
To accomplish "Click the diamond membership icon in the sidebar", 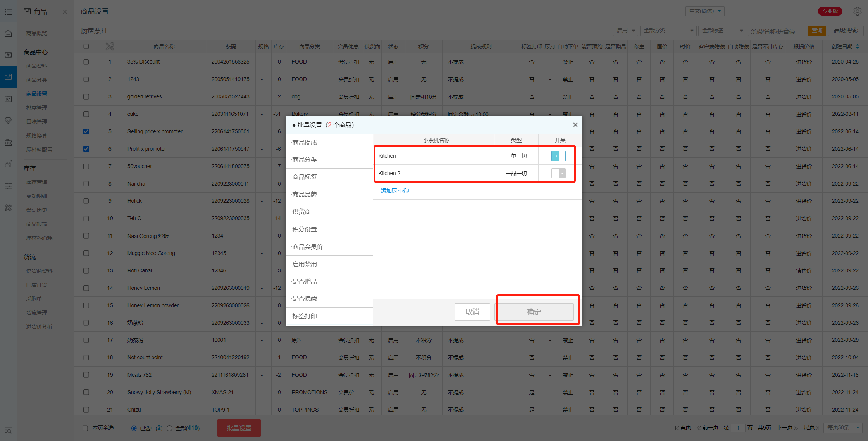I will pyautogui.click(x=8, y=121).
